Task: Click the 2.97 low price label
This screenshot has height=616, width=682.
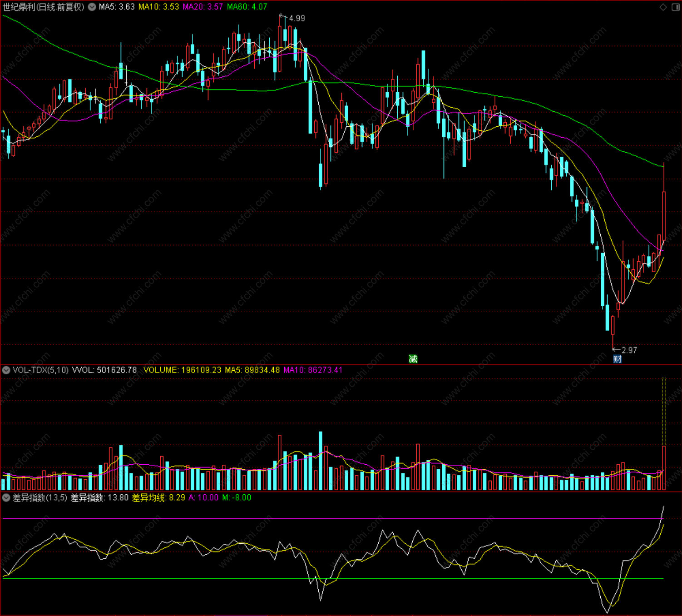Action: click(x=629, y=350)
